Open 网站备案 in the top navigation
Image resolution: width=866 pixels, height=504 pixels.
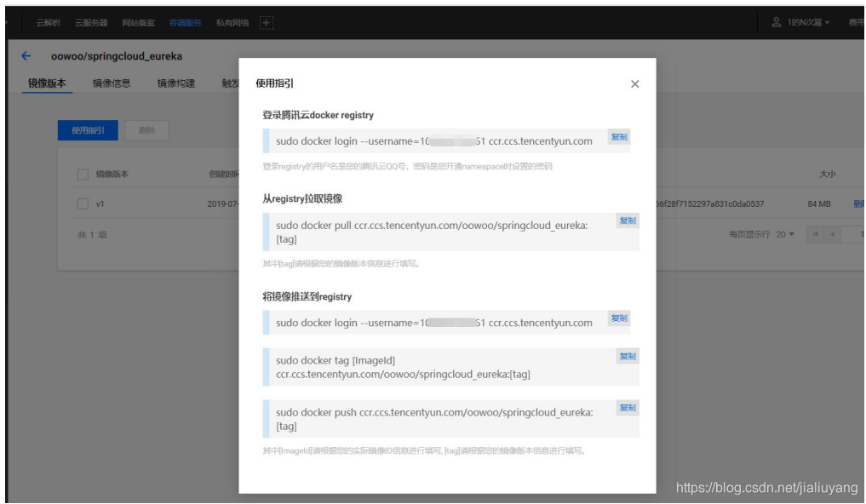pos(138,23)
